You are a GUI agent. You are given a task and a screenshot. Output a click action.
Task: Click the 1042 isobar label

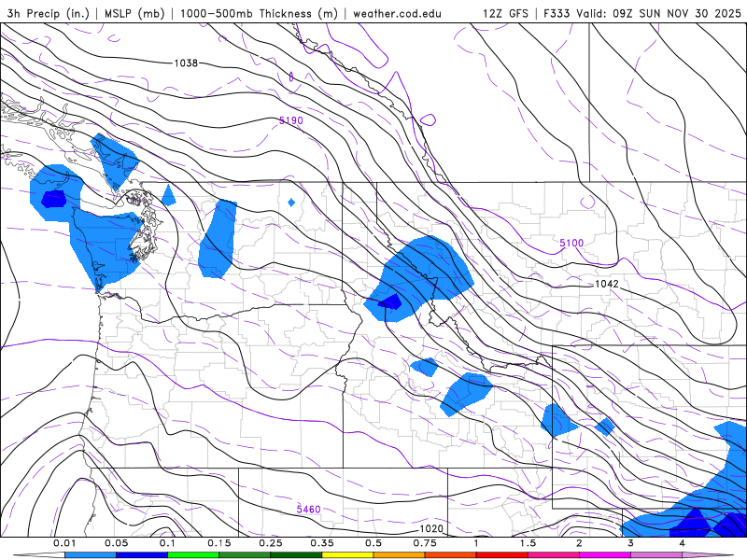607,284
